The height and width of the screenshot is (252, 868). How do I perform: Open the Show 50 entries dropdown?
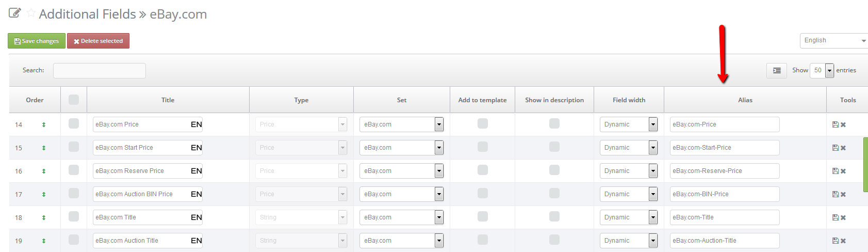click(822, 71)
